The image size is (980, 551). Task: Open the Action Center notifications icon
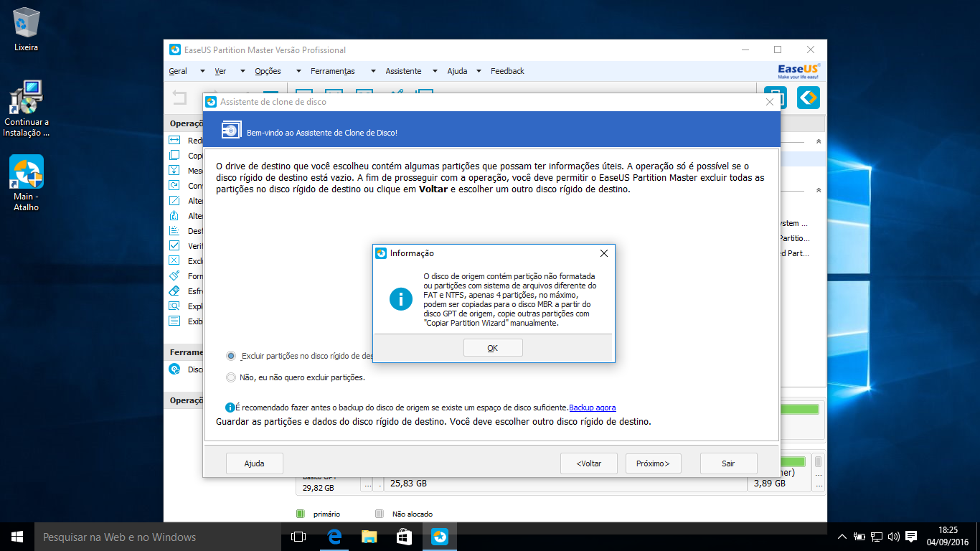[911, 537]
